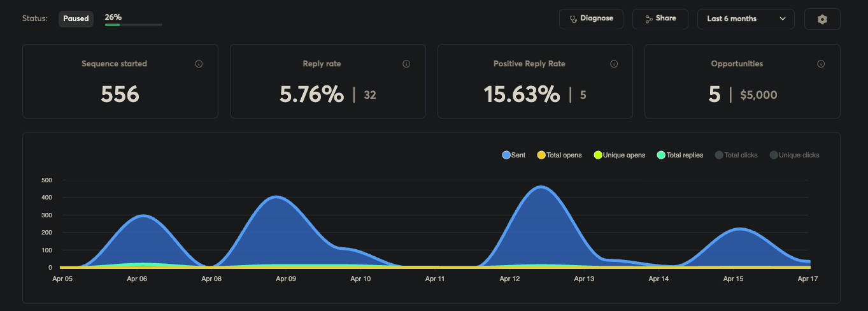Screen dimensions: 868x311
Task: Toggle the Total replies legend series
Action: tap(679, 155)
